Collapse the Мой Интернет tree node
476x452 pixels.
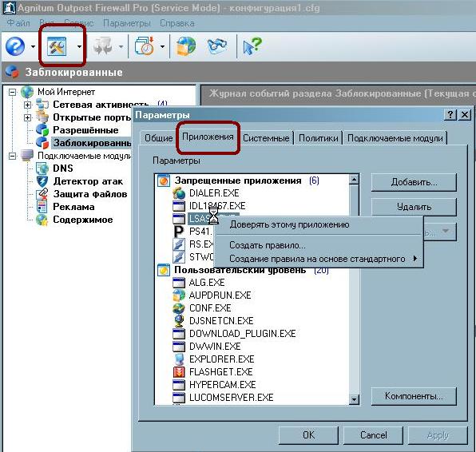pyautogui.click(x=12, y=92)
